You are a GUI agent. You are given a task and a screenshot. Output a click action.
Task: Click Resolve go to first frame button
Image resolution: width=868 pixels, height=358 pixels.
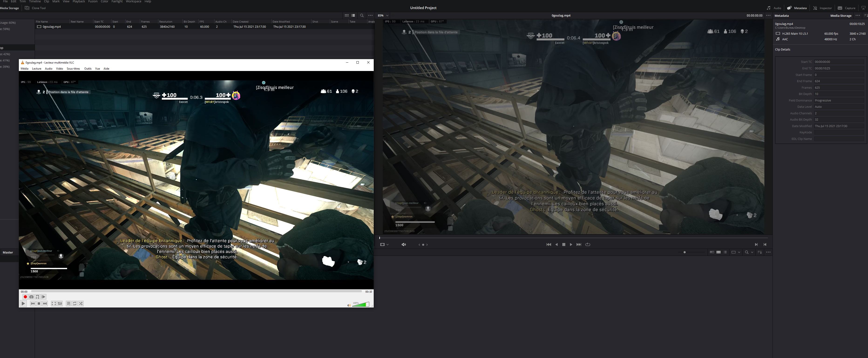click(x=549, y=244)
